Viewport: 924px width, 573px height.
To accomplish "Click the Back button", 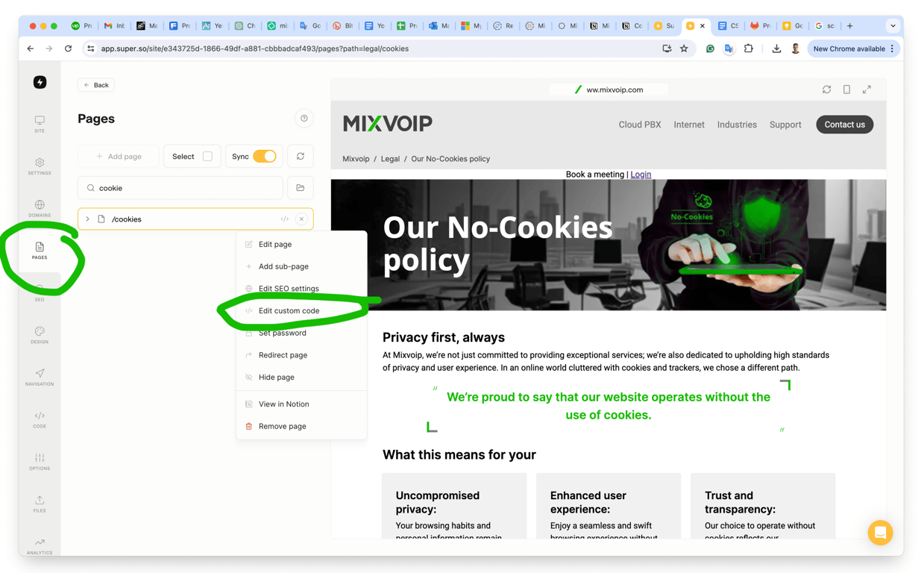I will pos(96,85).
